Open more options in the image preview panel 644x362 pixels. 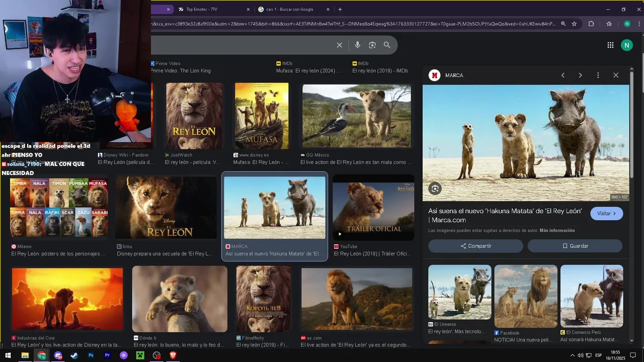(x=598, y=75)
